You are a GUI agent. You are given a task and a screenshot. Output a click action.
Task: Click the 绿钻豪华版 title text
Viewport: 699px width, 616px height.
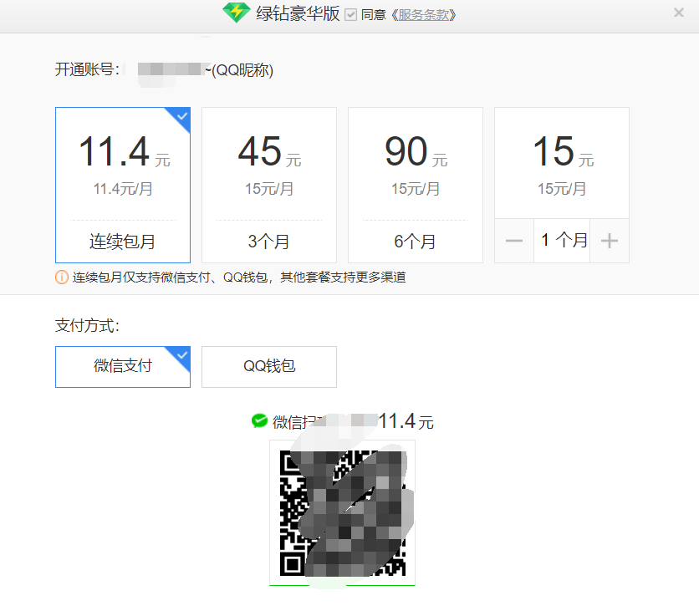(x=298, y=13)
